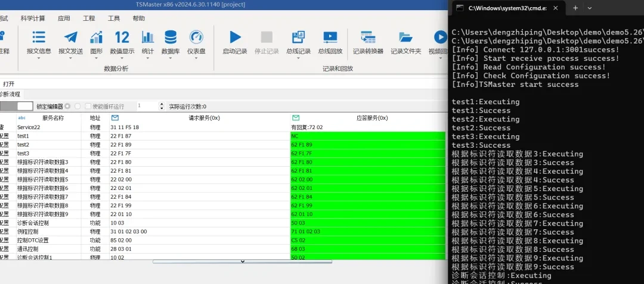
Task: Open the 仪表盘 dashboard gauge icon
Action: (x=196, y=38)
